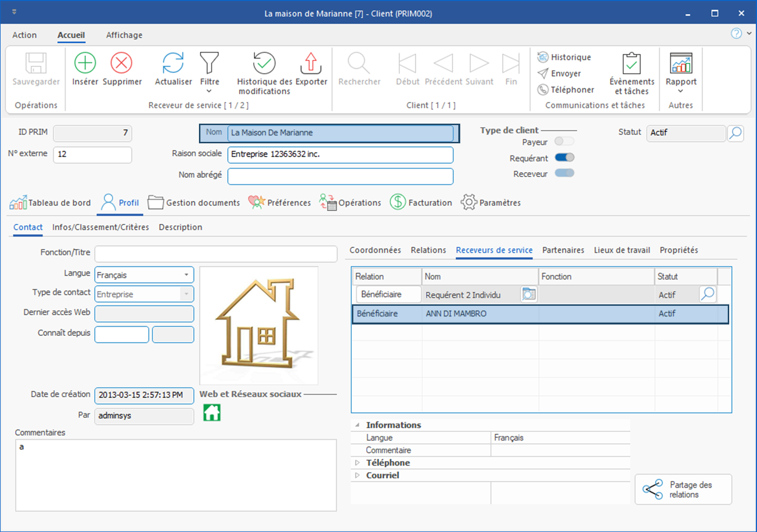This screenshot has width=757, height=532.
Task: Disable the Requérant toggle
Action: click(564, 158)
